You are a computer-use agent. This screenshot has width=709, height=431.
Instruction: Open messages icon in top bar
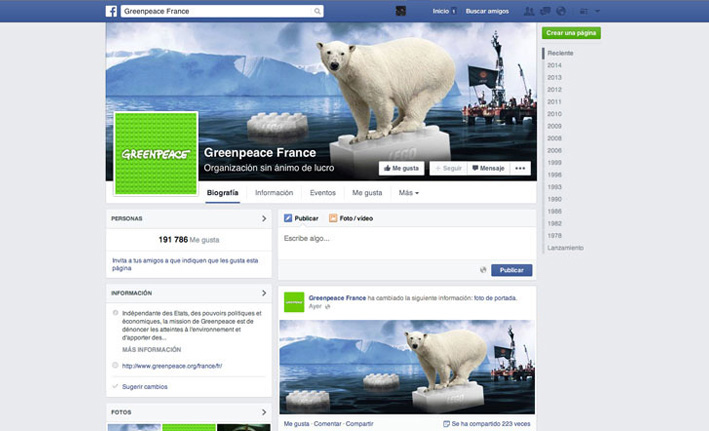[x=545, y=11]
